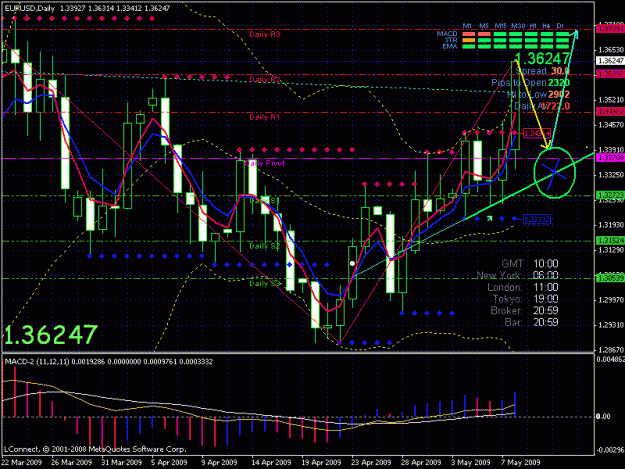Select the MACD M5 red signal cell
625x469 pixels.
(x=484, y=34)
